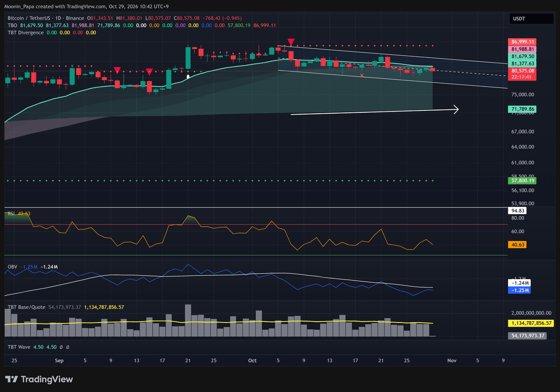Select the red triangle signal in early October

pos(291,42)
